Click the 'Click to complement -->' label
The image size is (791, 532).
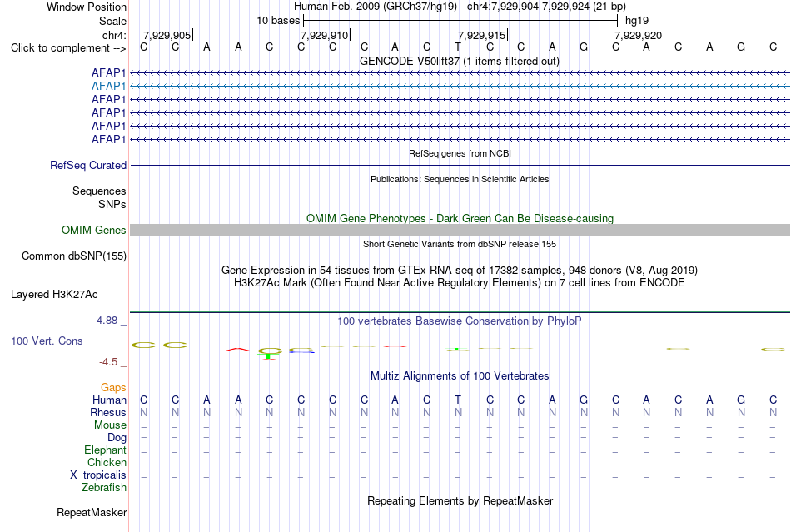(x=68, y=48)
